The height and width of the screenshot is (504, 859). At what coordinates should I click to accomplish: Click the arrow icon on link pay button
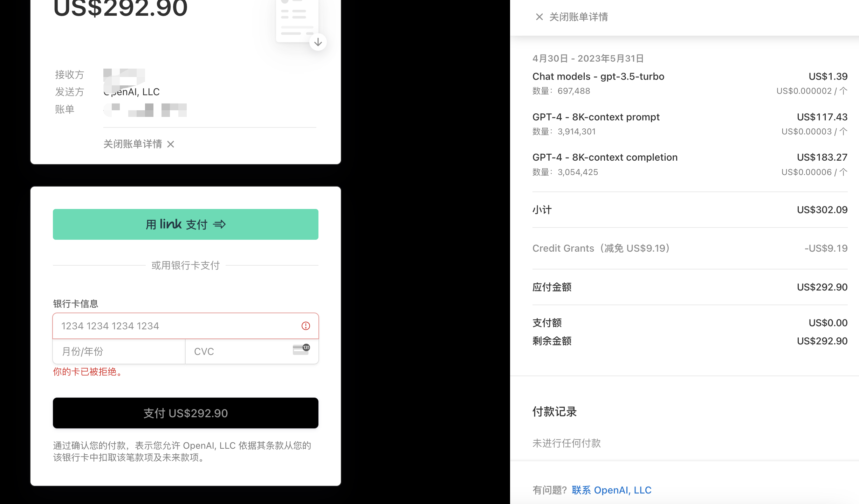(220, 224)
